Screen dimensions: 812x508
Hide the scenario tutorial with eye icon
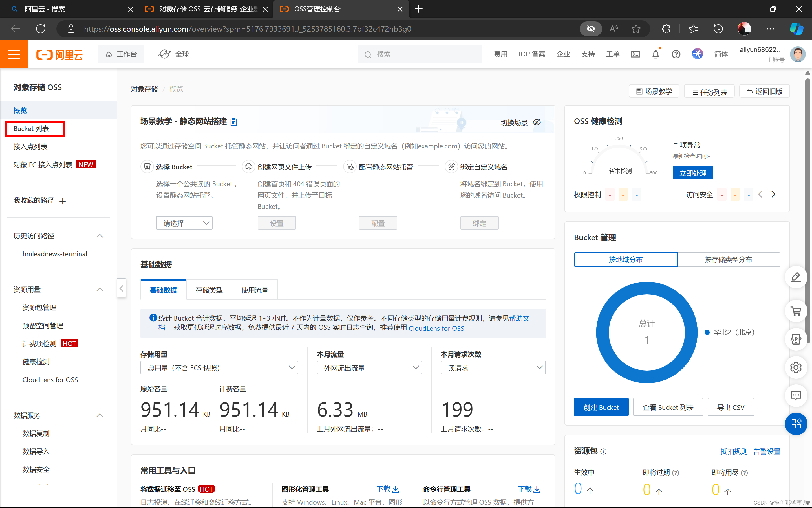[537, 122]
